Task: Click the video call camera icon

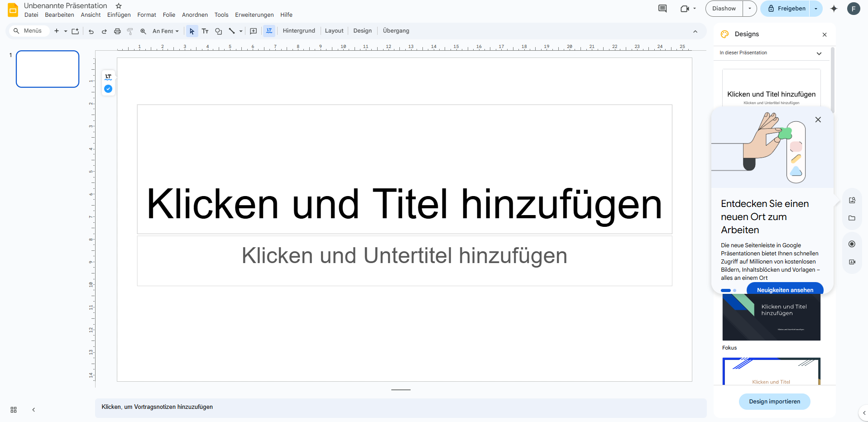Action: coord(684,9)
